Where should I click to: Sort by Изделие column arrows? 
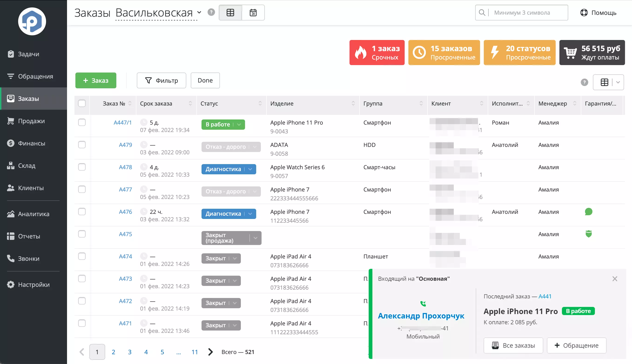[353, 103]
